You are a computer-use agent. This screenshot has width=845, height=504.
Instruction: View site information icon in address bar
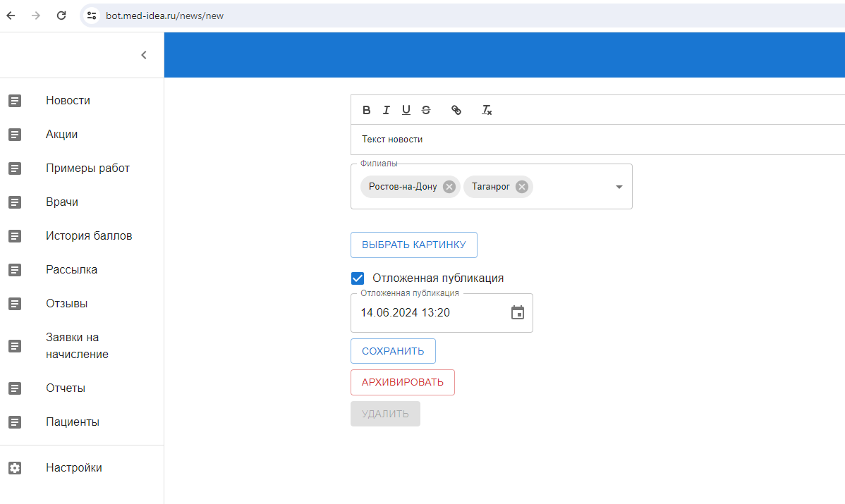92,16
